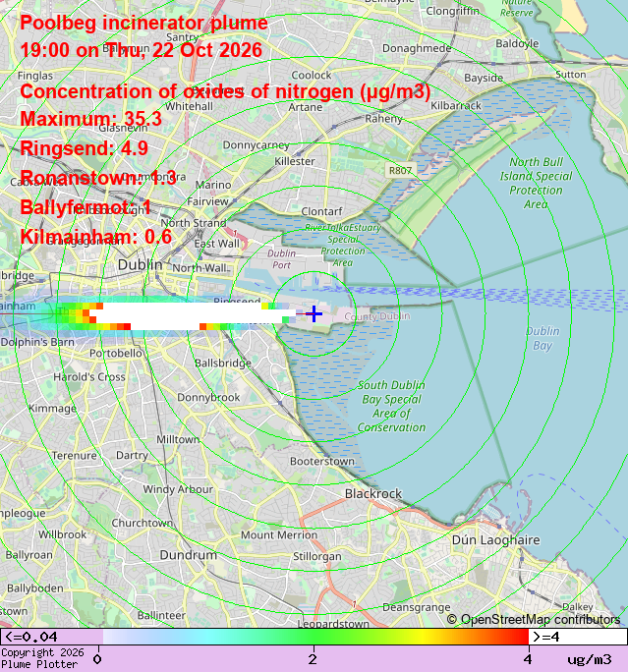Click the Terenure map label
This screenshot has width=628, height=672.
pos(74,456)
